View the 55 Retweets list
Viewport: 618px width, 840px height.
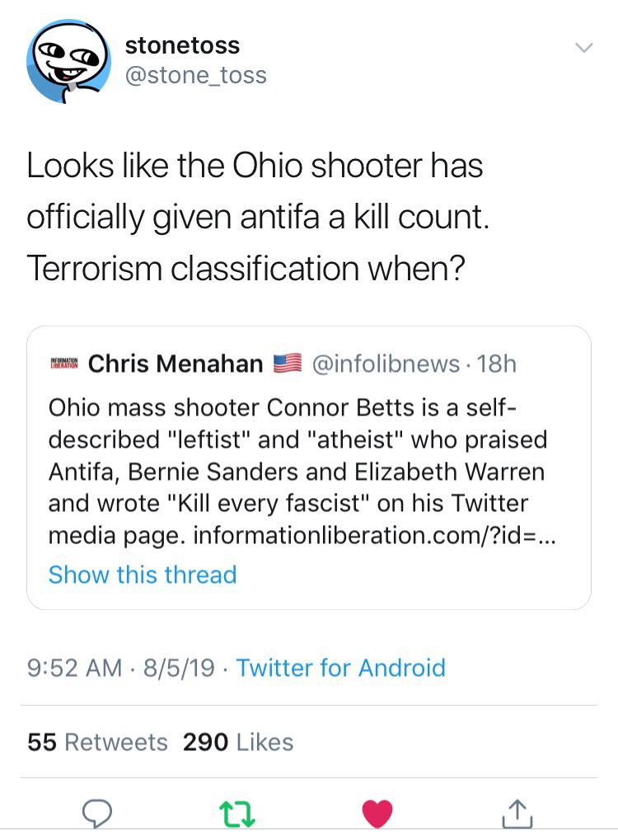[x=97, y=742]
